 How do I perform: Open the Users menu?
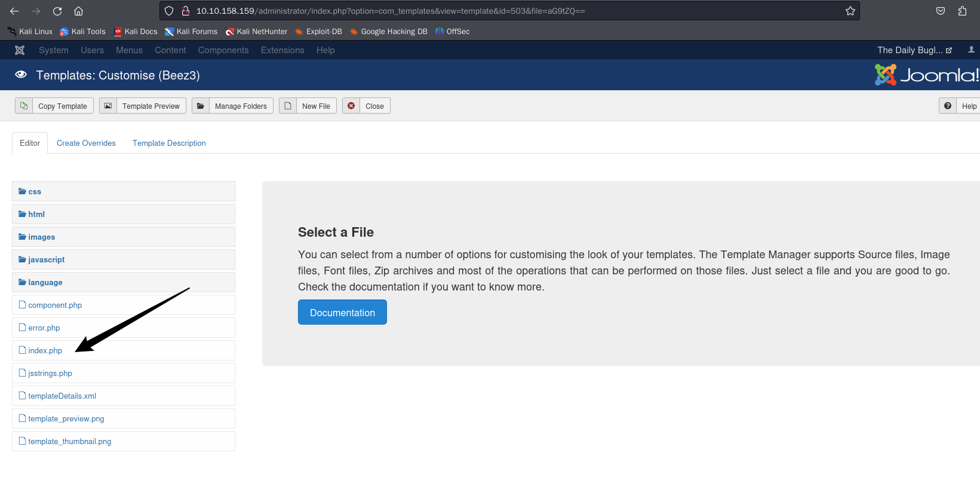pyautogui.click(x=93, y=50)
